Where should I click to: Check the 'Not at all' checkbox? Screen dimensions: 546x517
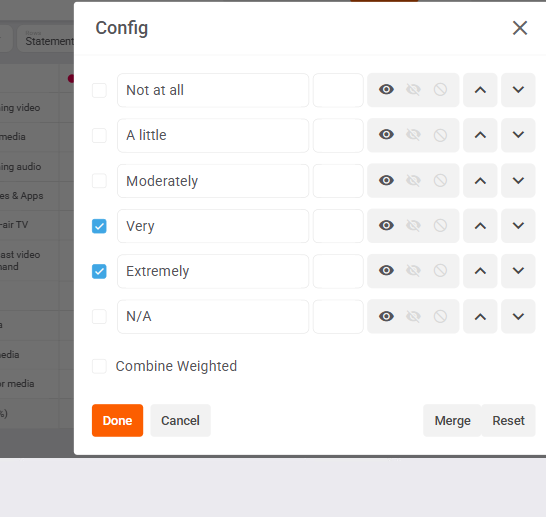[x=99, y=90]
